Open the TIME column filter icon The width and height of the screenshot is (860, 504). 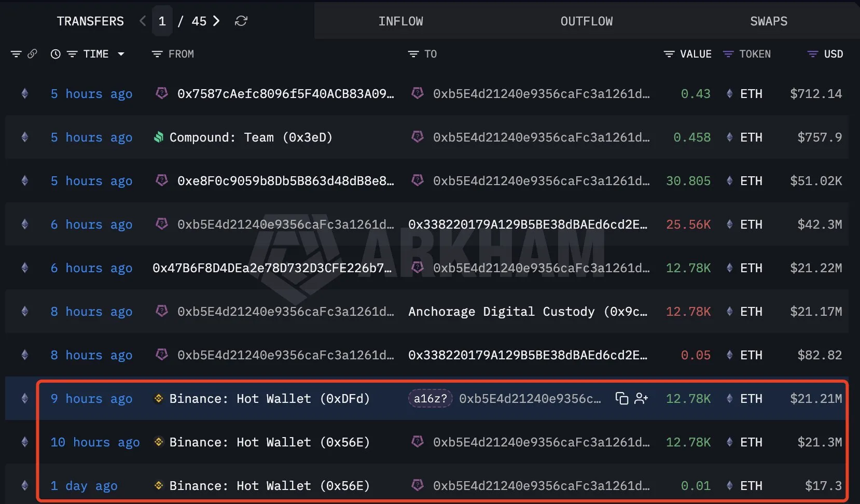coord(72,54)
